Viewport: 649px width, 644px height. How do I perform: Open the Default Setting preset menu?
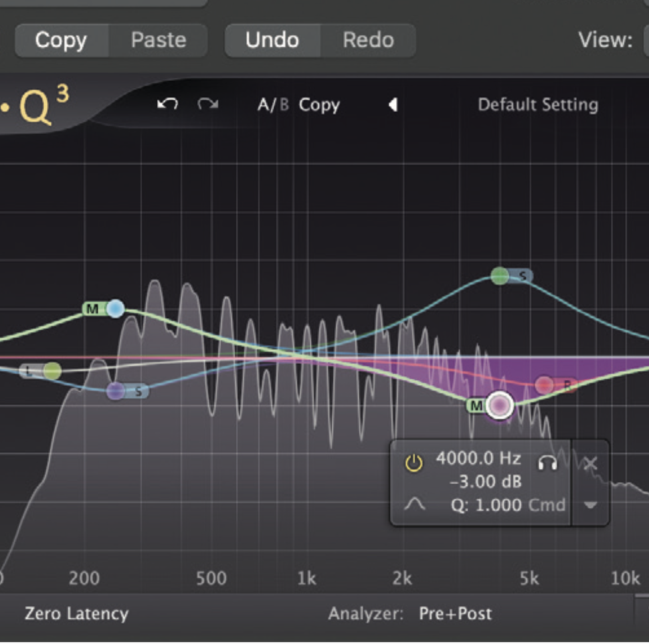537,104
